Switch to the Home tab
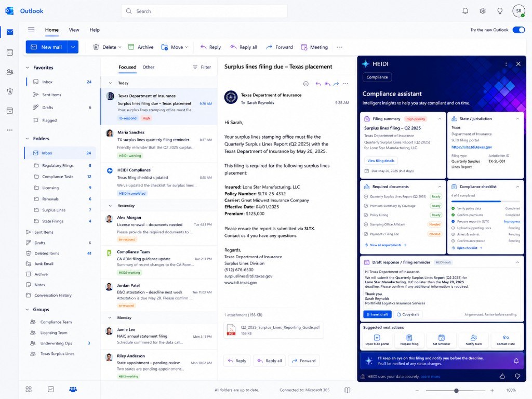Image resolution: width=532 pixels, height=399 pixels. 52,30
